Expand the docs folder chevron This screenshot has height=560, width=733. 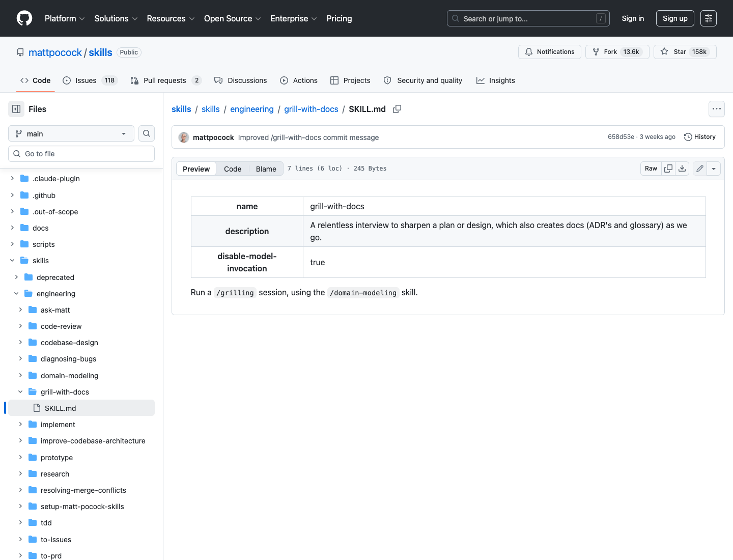pyautogui.click(x=12, y=228)
